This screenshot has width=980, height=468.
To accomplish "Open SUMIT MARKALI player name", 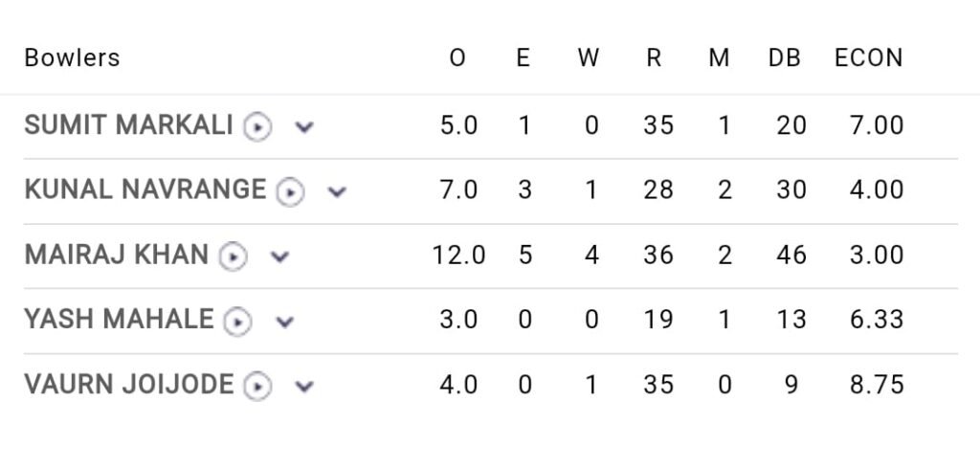I will pos(128,125).
